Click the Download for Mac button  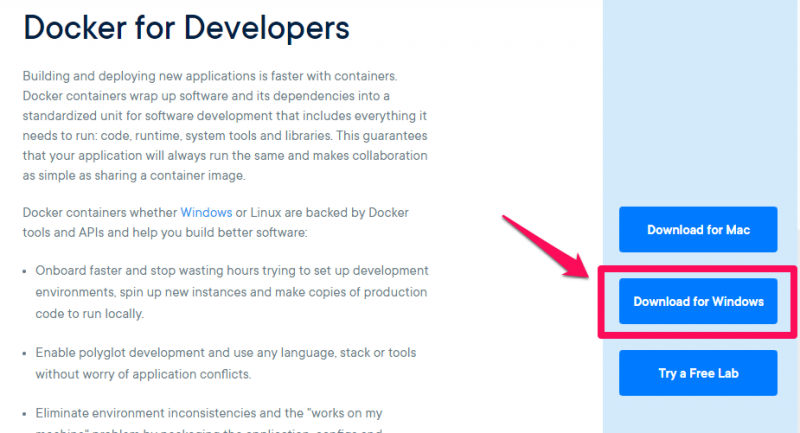698,230
